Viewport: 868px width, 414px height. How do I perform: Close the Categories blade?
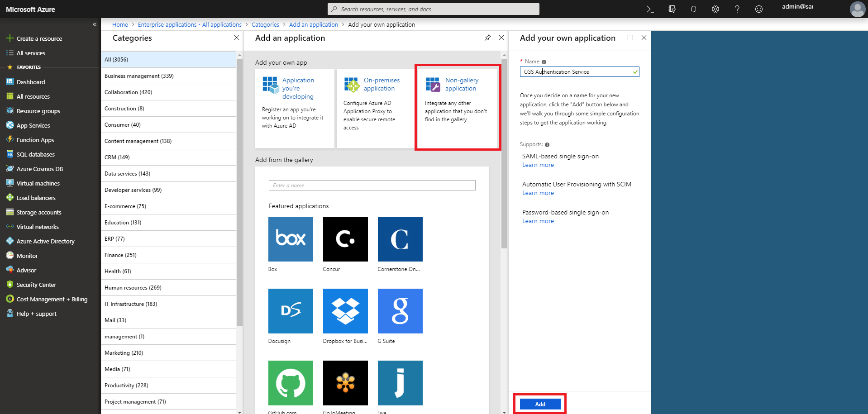[x=236, y=38]
